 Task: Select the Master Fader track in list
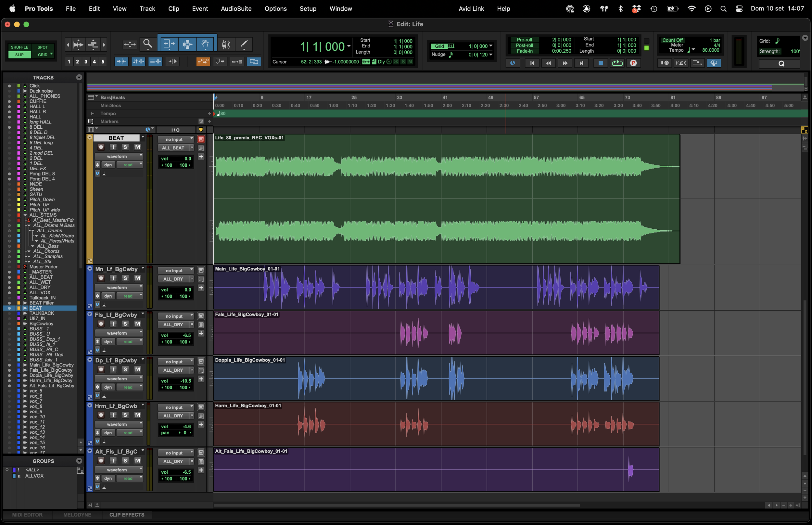[43, 267]
